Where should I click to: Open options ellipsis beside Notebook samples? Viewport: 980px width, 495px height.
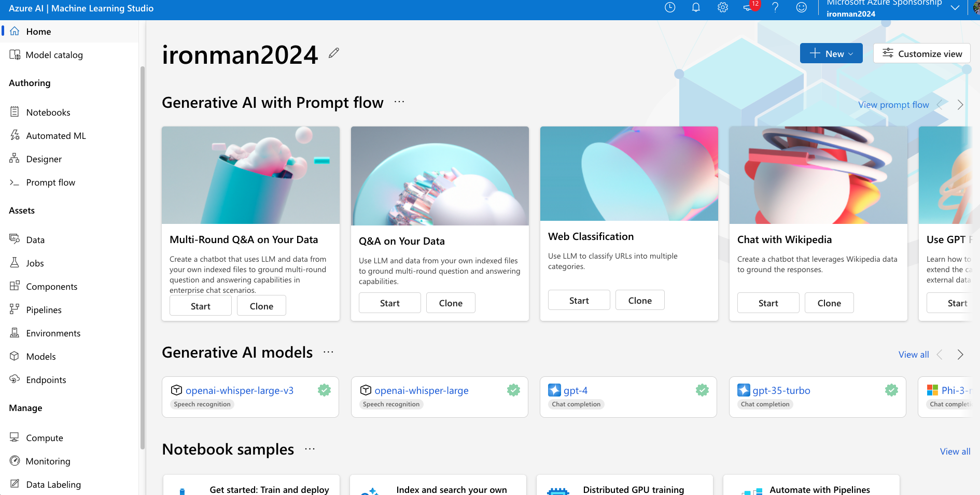pos(310,449)
